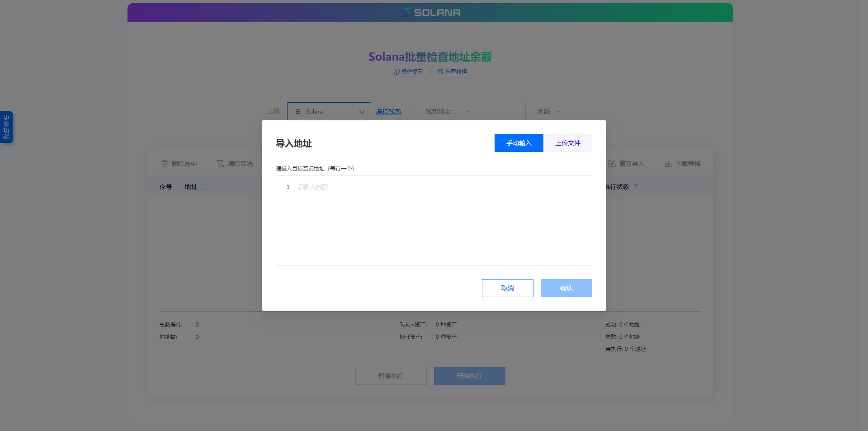Click the 下载表格 download icon

[668, 164]
